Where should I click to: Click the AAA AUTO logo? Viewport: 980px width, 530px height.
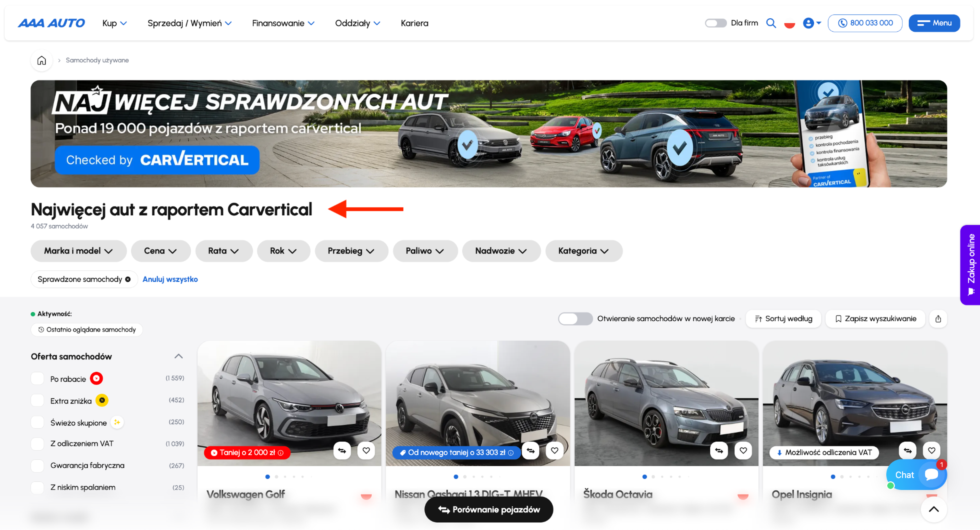pos(51,23)
